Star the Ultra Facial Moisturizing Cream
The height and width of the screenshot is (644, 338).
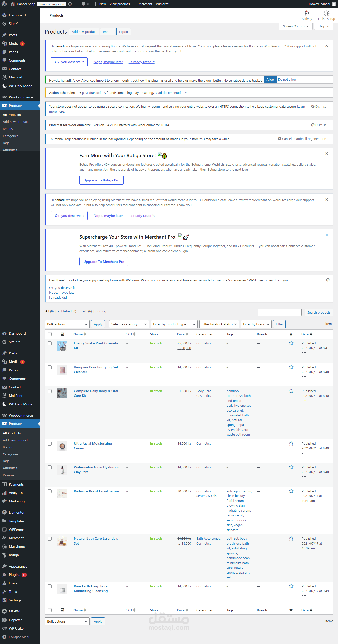[x=291, y=443]
